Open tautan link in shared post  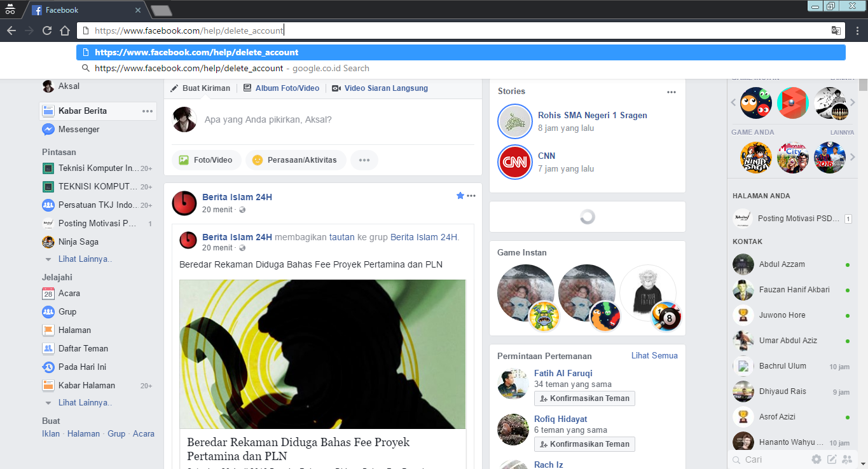(342, 237)
